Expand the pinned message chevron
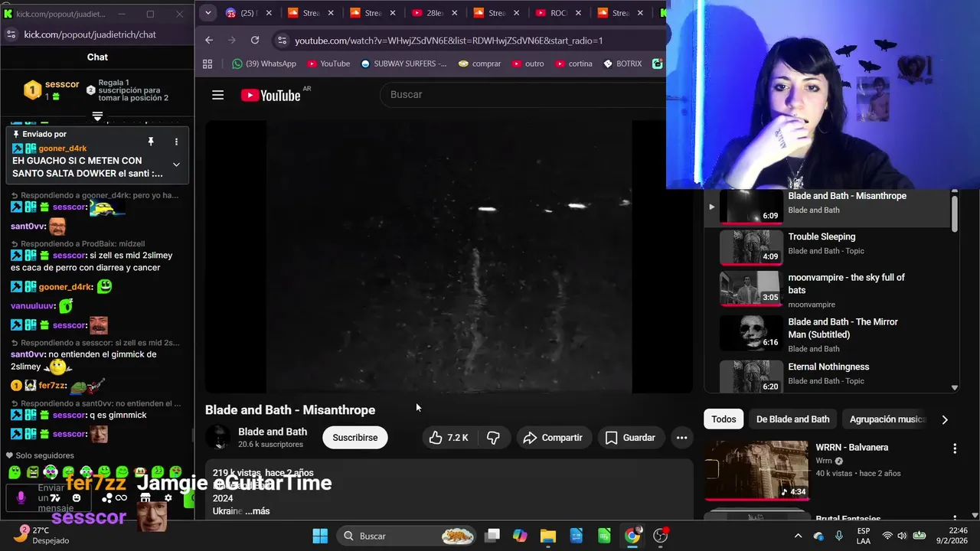The image size is (980, 551). (x=176, y=165)
